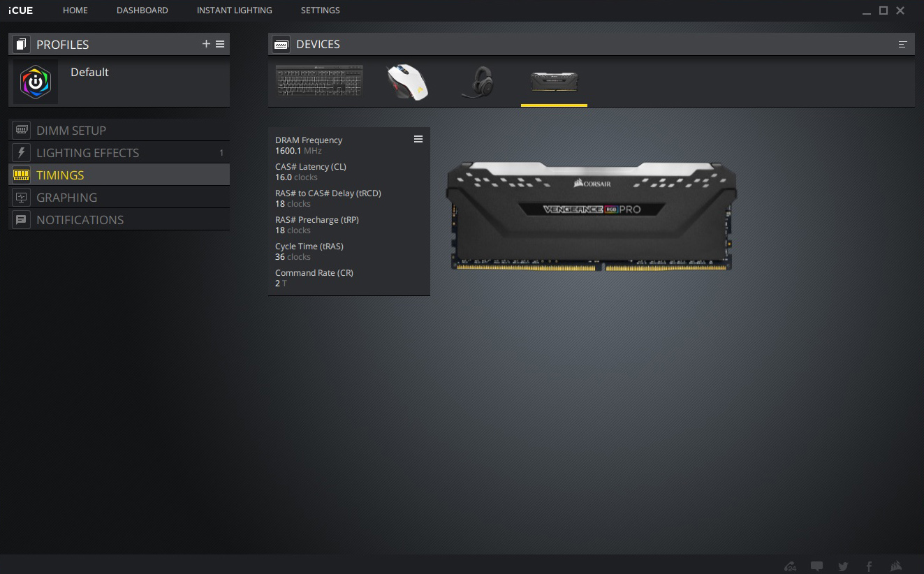Add a new profile with plus icon
The image size is (924, 574).
point(206,44)
